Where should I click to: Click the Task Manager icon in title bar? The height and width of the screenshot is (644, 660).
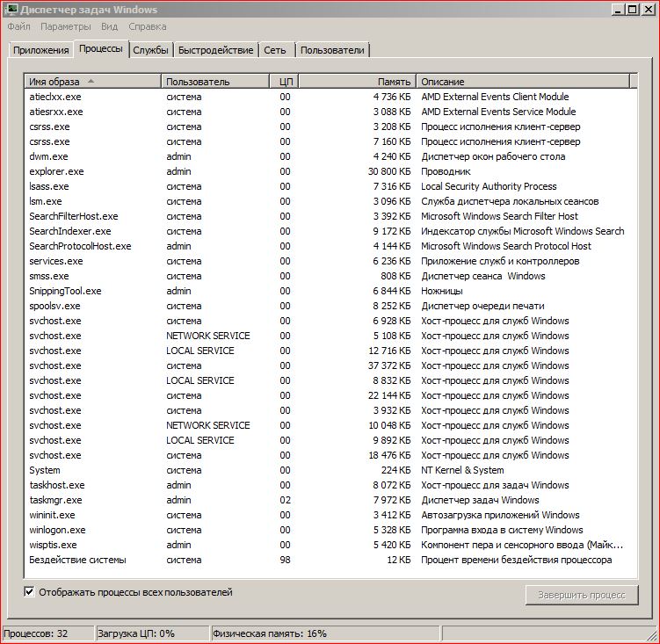pos(10,10)
